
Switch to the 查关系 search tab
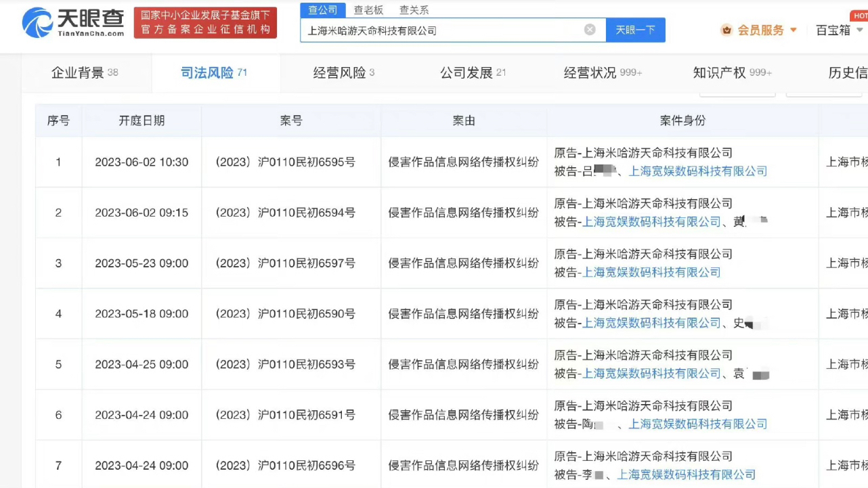tap(414, 9)
